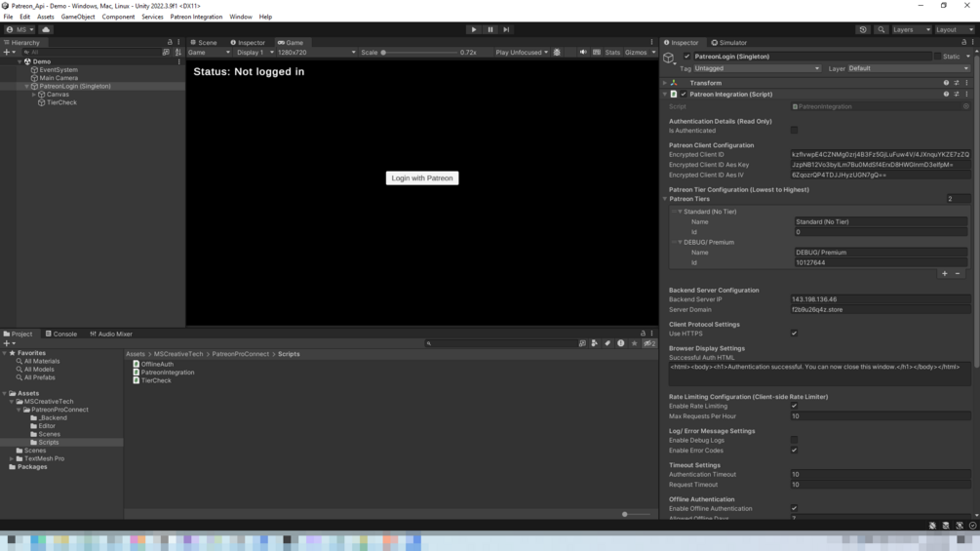Open the Tag Untagged dropdown

pyautogui.click(x=757, y=68)
